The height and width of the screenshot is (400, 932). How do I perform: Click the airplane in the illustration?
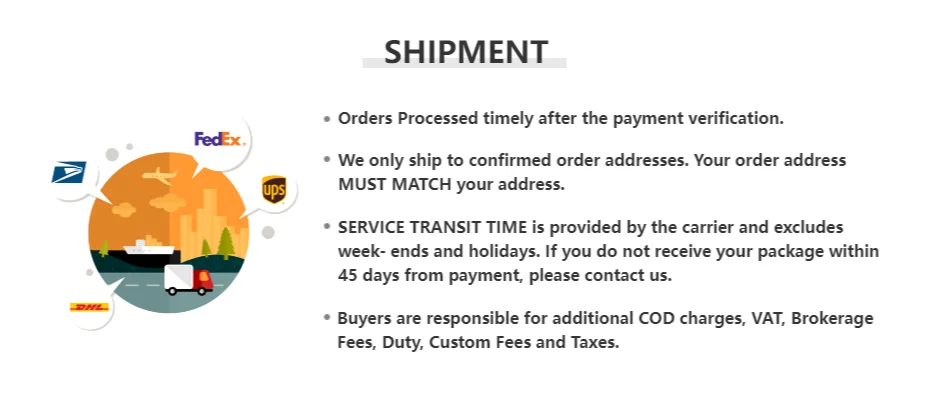pyautogui.click(x=159, y=175)
